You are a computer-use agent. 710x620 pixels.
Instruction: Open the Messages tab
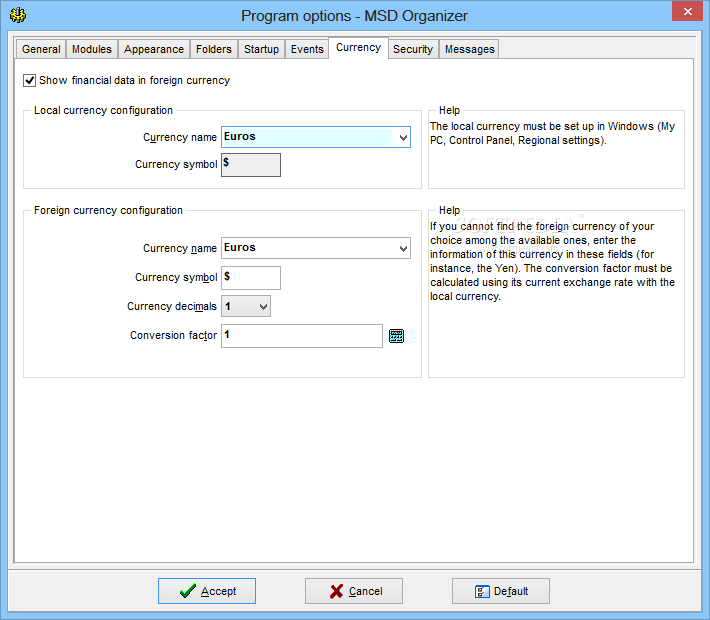[470, 49]
